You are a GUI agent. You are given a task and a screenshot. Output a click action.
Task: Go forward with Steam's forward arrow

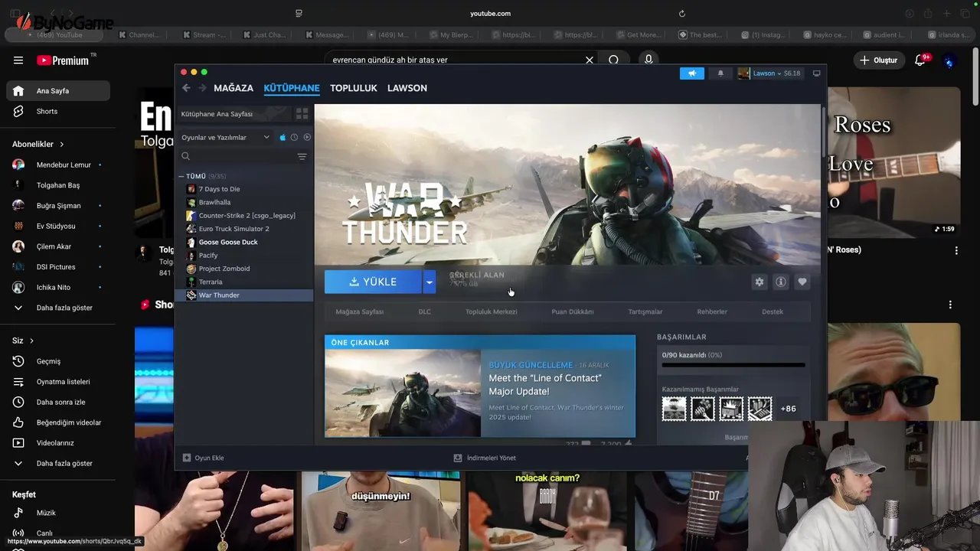202,88
